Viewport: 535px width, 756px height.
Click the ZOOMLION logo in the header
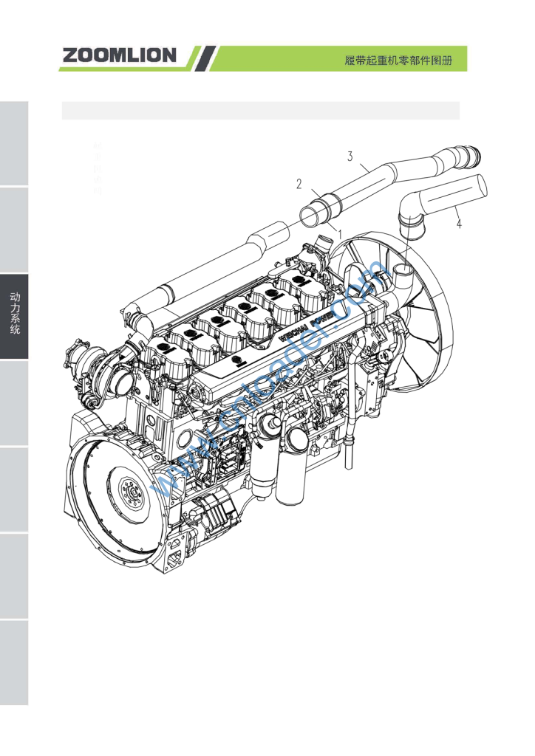tap(120, 55)
